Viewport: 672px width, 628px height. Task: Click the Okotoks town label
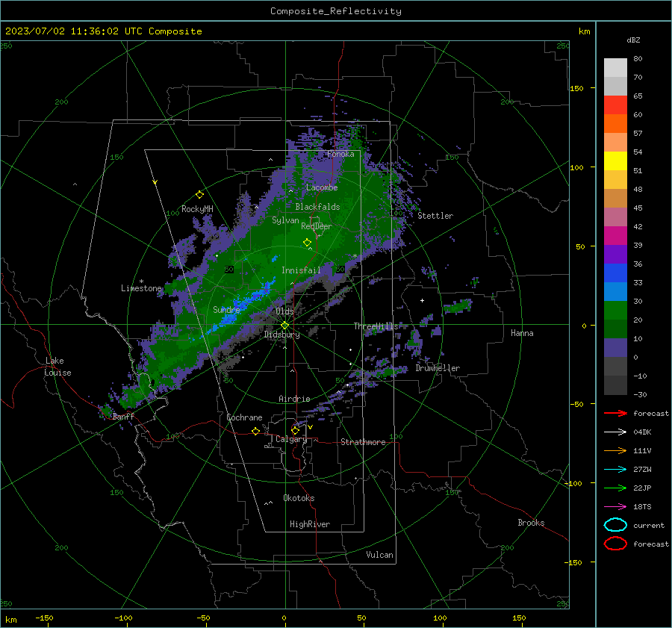coord(299,498)
